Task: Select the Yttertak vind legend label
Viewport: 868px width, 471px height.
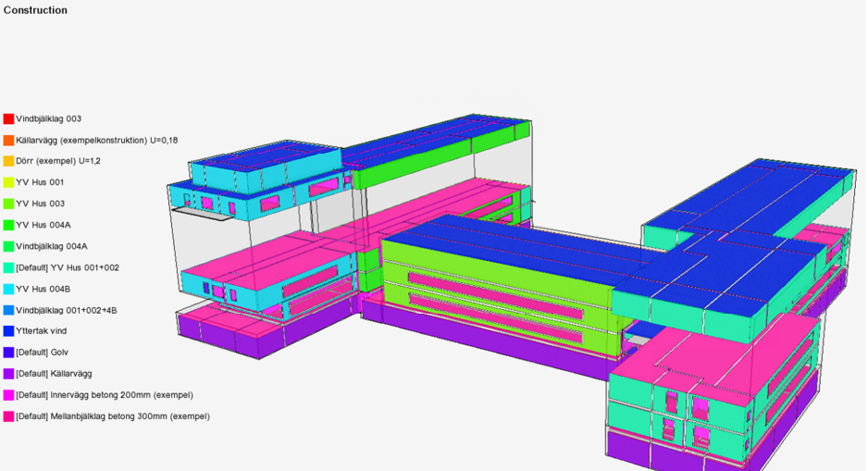Action: [41, 331]
